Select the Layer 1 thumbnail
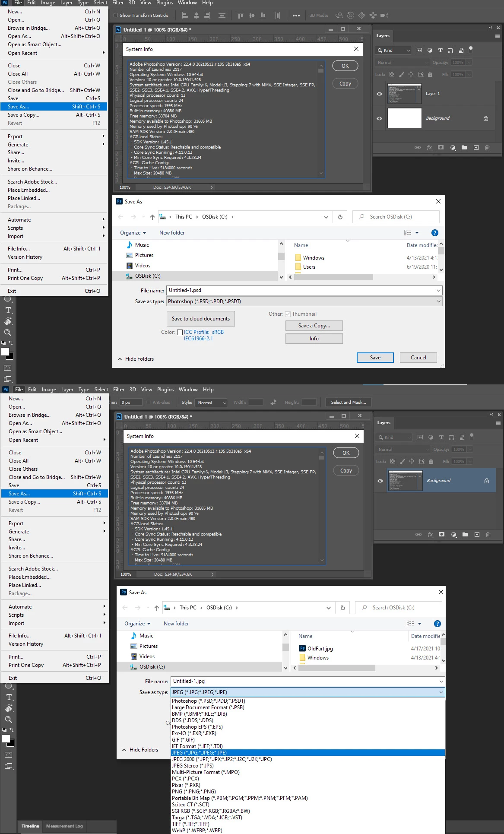Image resolution: width=504 pixels, height=834 pixels. (404, 94)
